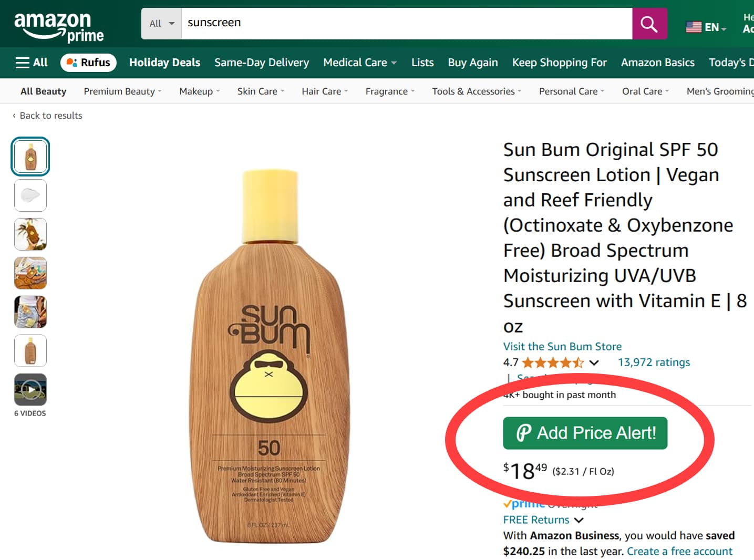754x560 pixels.
Task: Open the Rufus assistant
Action: [88, 63]
